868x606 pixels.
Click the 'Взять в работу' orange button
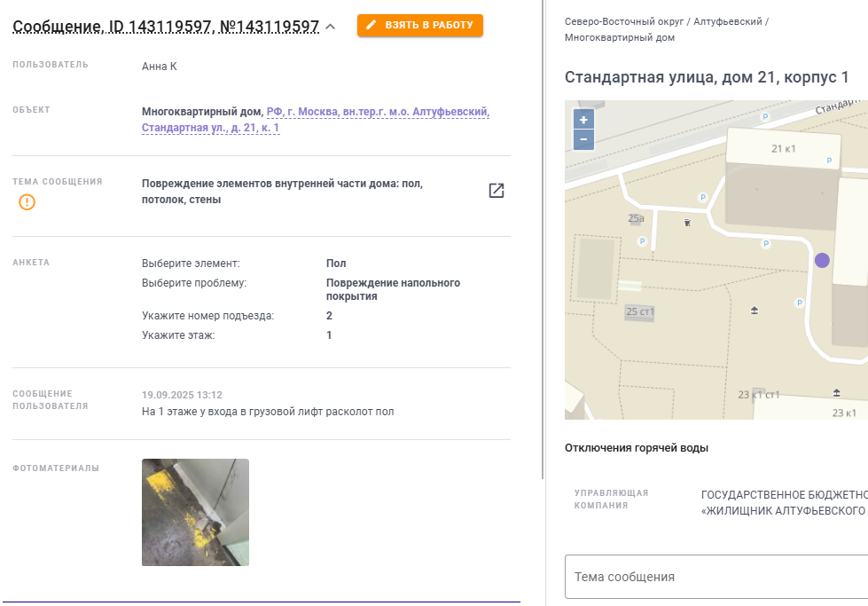[x=419, y=26]
